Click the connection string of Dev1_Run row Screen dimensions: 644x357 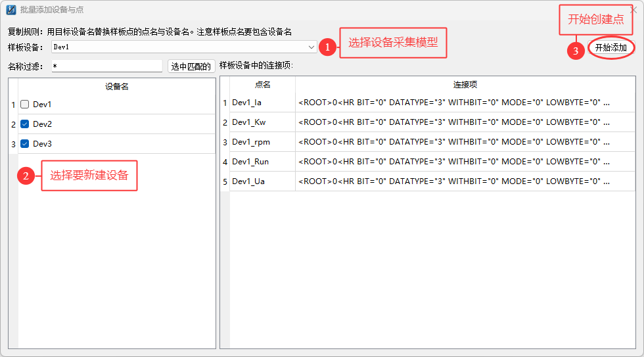(x=465, y=162)
